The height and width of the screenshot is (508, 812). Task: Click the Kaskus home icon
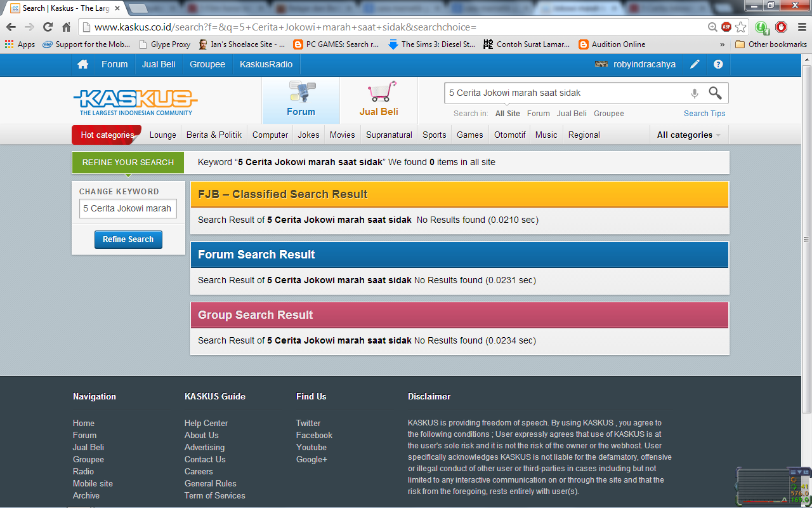82,64
